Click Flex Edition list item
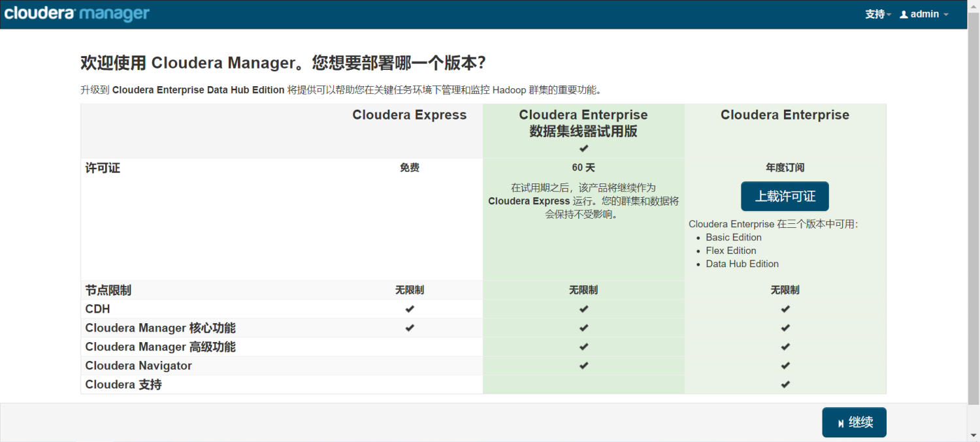980x442 pixels. [731, 251]
